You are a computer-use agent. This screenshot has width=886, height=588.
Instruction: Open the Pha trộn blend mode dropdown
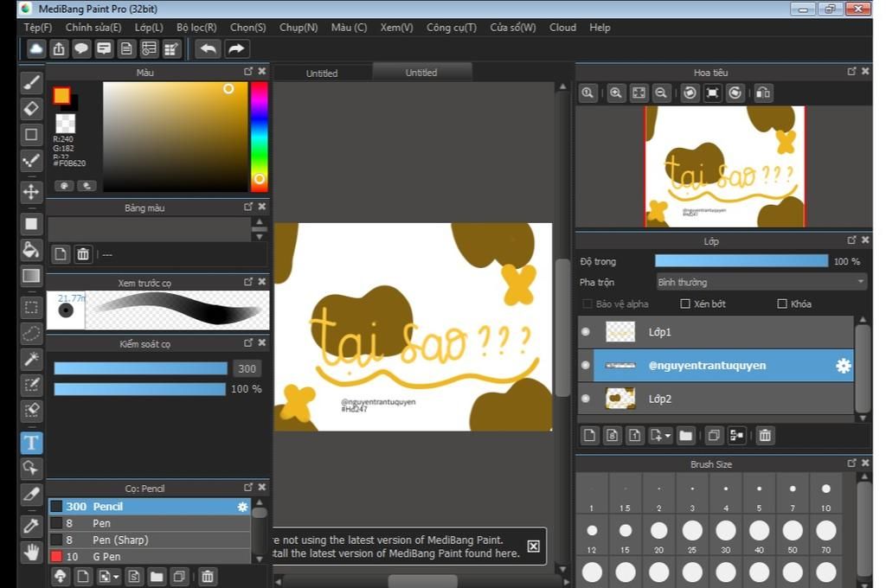[761, 282]
